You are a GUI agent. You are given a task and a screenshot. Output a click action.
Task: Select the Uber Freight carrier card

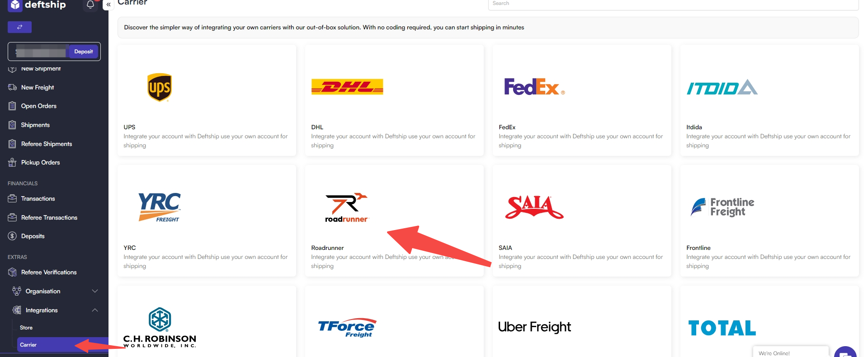pos(582,321)
